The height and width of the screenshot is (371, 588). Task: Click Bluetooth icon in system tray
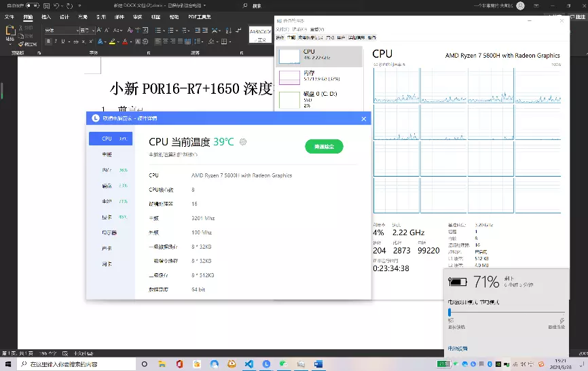click(x=490, y=364)
